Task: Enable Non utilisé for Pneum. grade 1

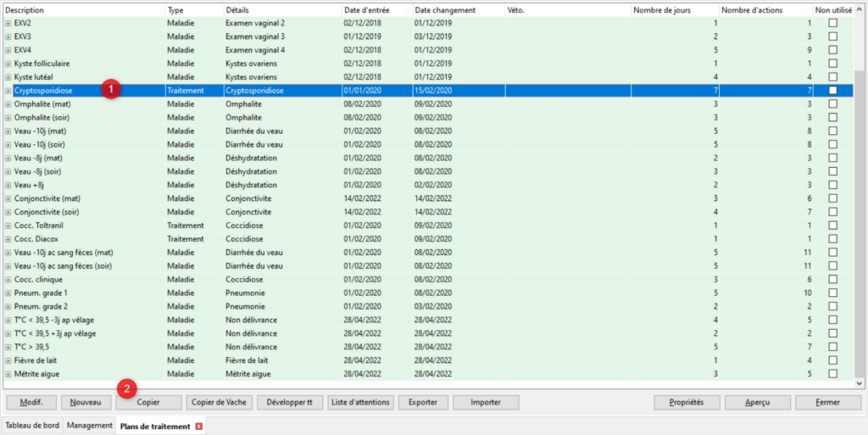Action: tap(832, 293)
